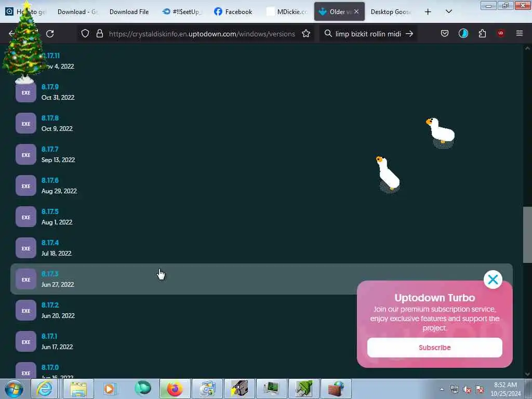This screenshot has width=532, height=399.
Task: Open version 8.17.9 download link
Action: coord(50,87)
